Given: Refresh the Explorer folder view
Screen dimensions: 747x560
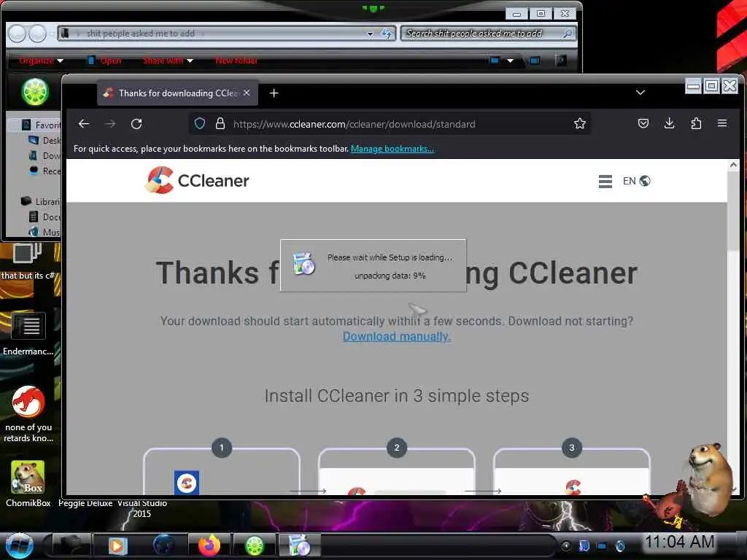Looking at the screenshot, I should [x=387, y=34].
